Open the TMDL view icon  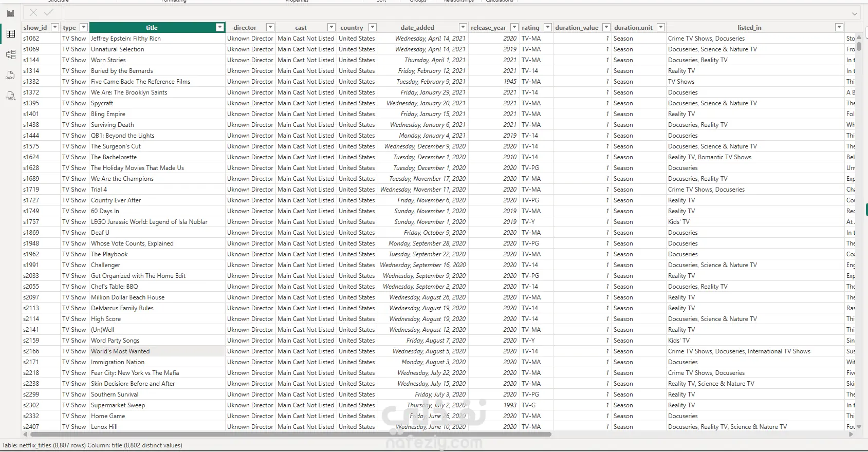point(10,96)
